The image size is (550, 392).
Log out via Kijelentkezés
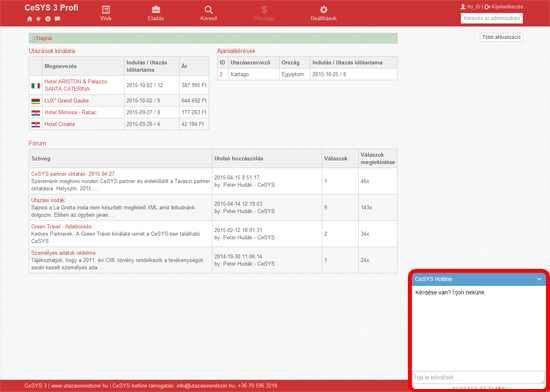(x=504, y=7)
